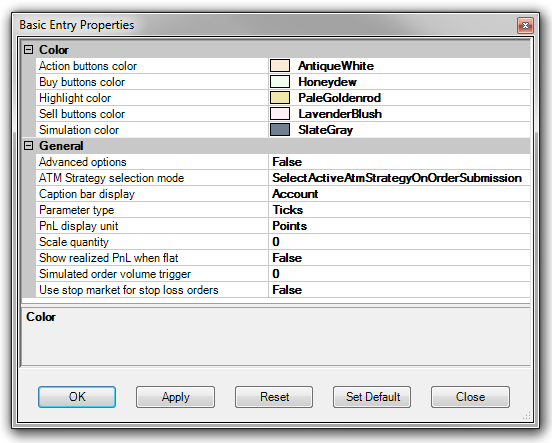Change the Points PnL unit value
This screenshot has height=443, width=552.
click(400, 226)
